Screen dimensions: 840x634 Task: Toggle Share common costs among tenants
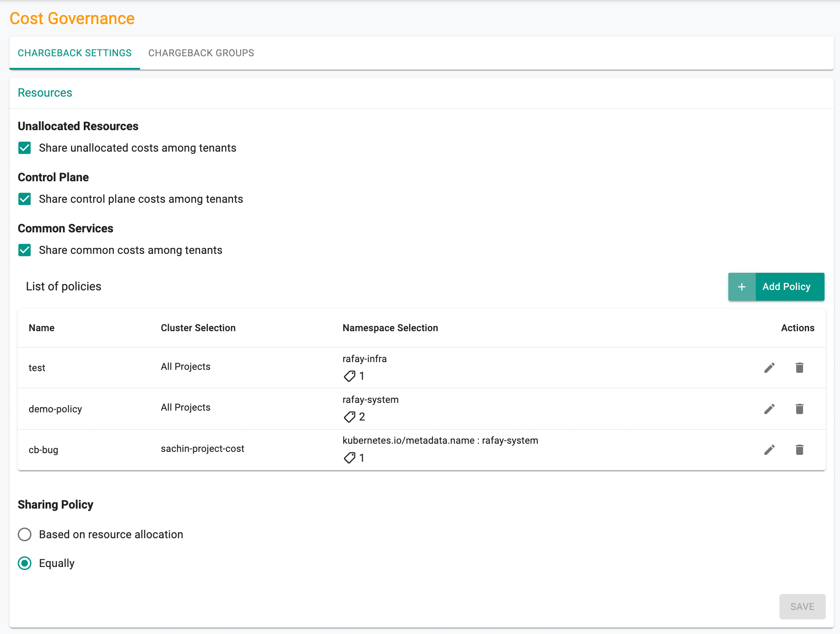[24, 250]
